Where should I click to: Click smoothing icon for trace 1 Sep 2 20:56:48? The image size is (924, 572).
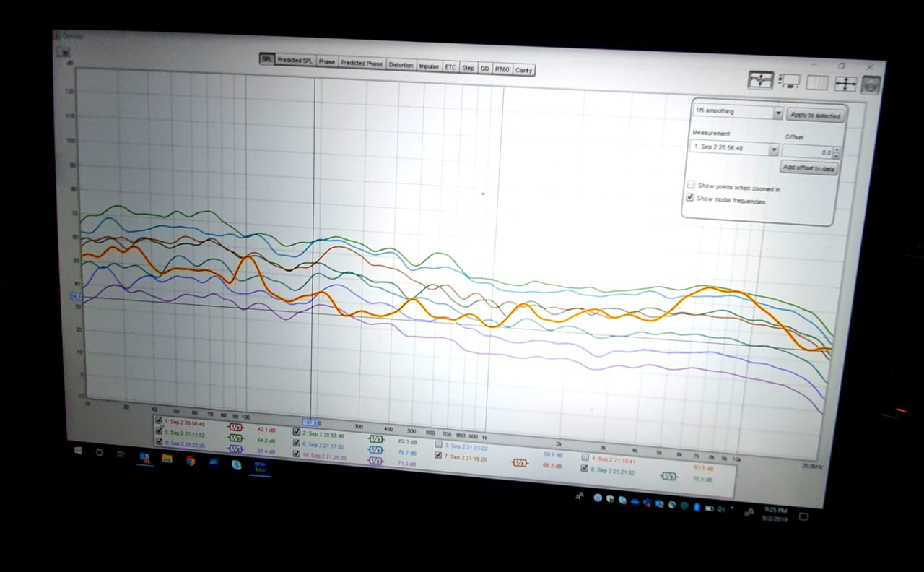click(x=235, y=427)
